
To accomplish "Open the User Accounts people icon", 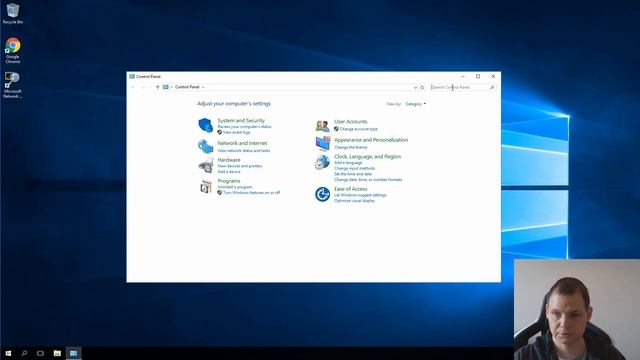I will tap(322, 125).
